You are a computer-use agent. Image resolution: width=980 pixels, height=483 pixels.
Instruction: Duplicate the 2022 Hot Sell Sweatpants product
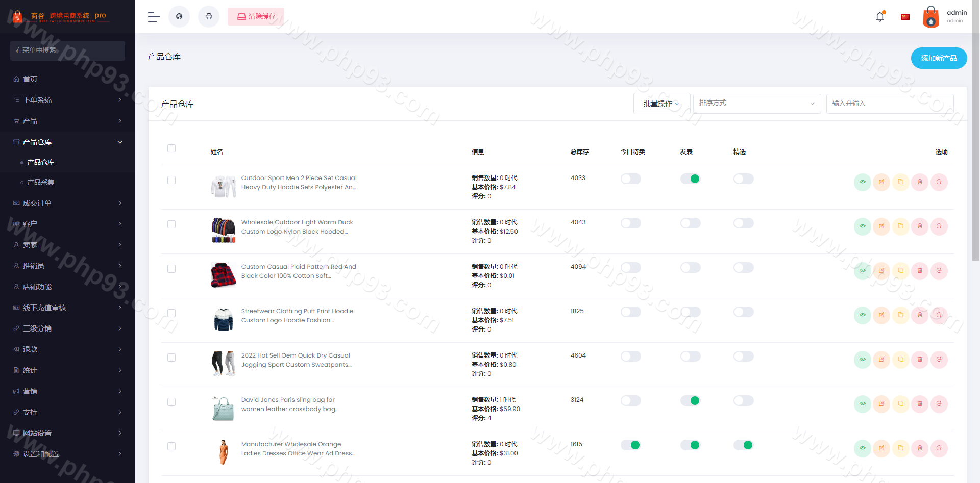900,360
